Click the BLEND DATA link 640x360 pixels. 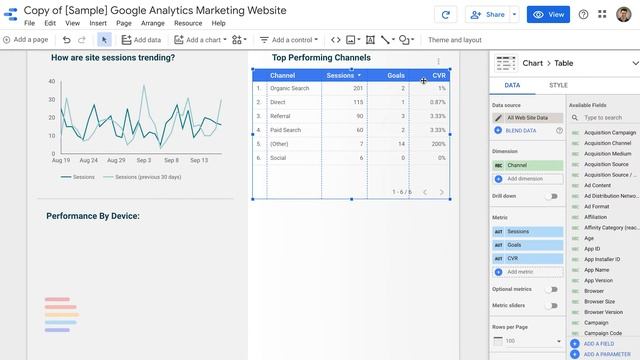[x=521, y=131]
